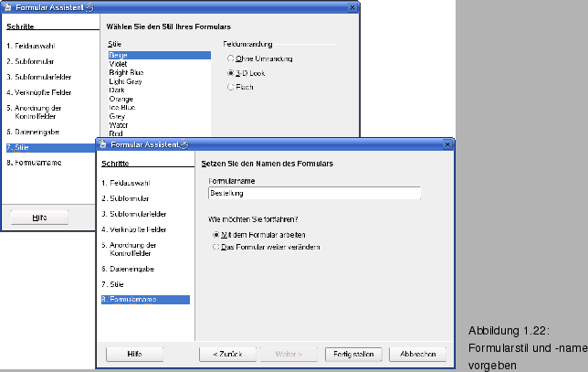The image size is (588, 372).
Task: Go back with the '< Zurück' button
Action: [226, 353]
